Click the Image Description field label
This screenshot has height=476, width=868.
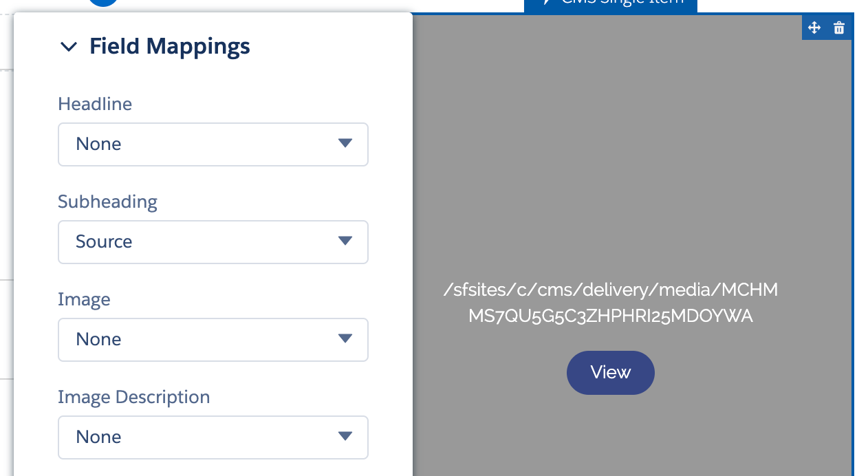(134, 398)
